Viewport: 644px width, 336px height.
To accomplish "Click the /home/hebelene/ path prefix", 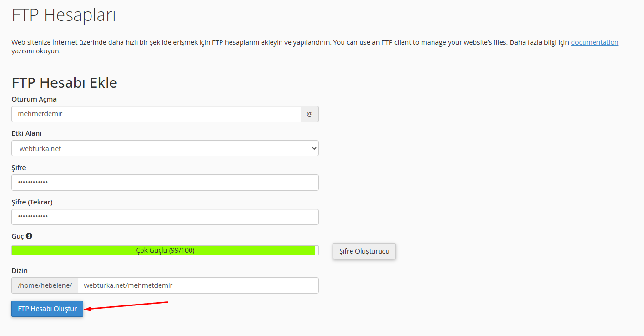I will pyautogui.click(x=45, y=285).
